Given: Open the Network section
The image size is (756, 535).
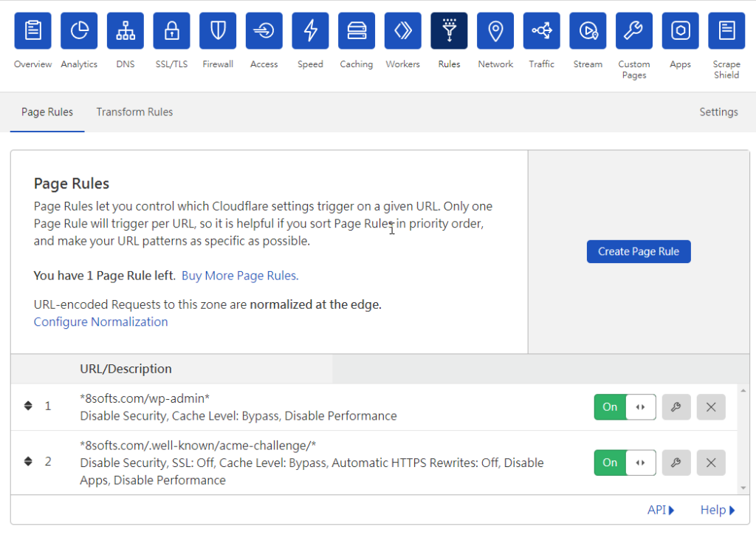Looking at the screenshot, I should point(495,30).
